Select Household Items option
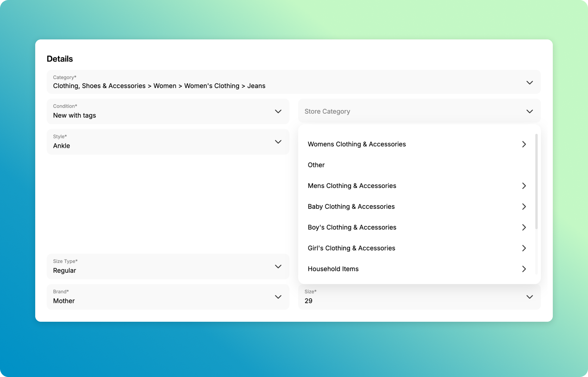This screenshot has height=377, width=588. (417, 269)
